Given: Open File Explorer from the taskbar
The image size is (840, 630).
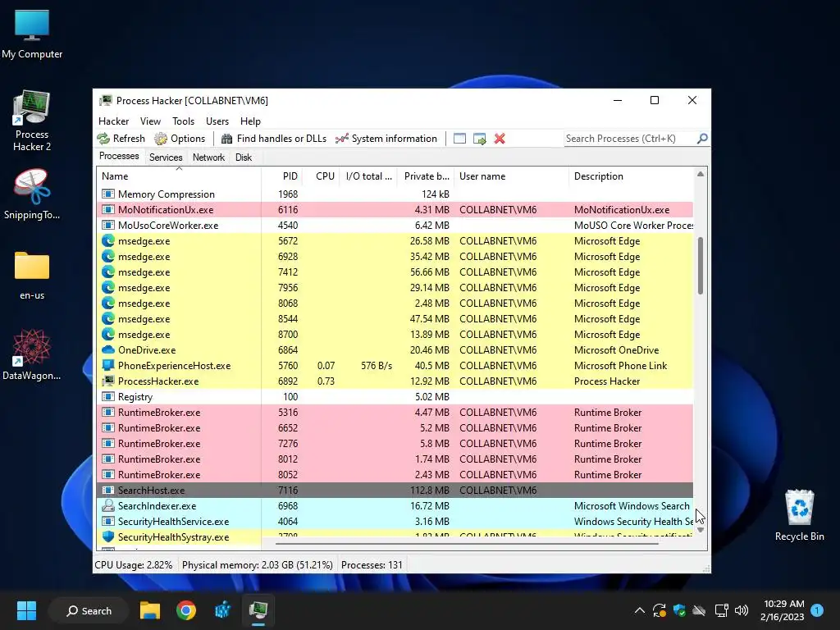Looking at the screenshot, I should (150, 610).
